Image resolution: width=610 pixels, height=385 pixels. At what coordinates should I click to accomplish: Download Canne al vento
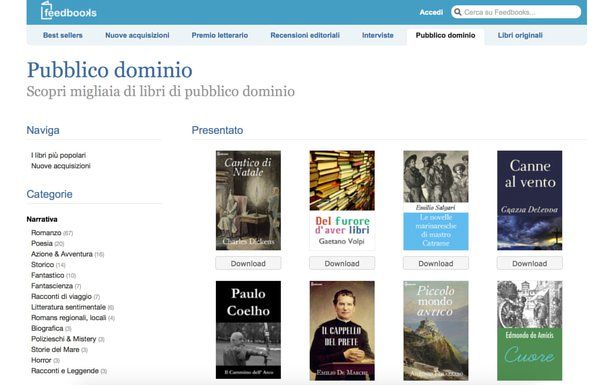click(x=529, y=263)
